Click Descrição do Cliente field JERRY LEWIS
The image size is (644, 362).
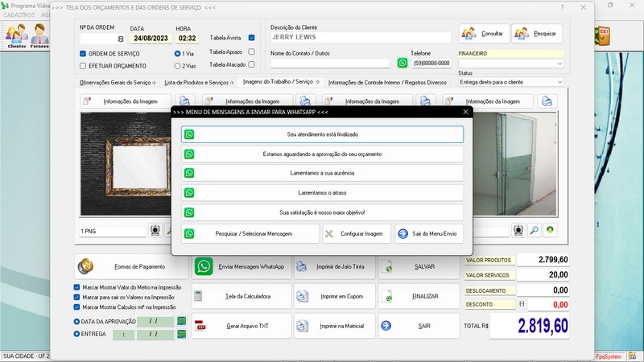361,37
